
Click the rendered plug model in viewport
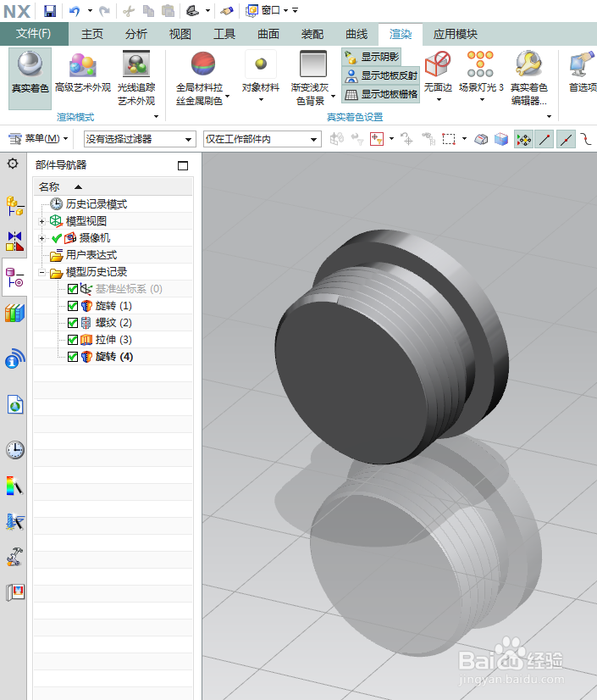391,346
